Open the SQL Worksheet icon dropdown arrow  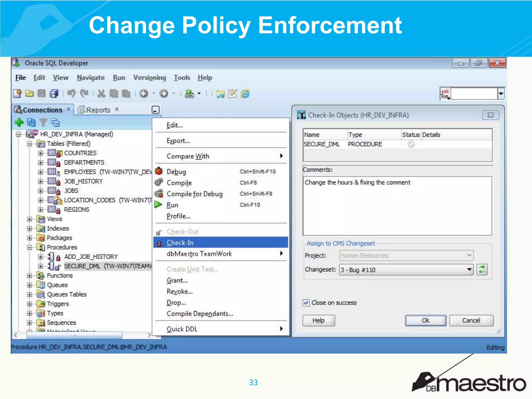pyautogui.click(x=199, y=93)
